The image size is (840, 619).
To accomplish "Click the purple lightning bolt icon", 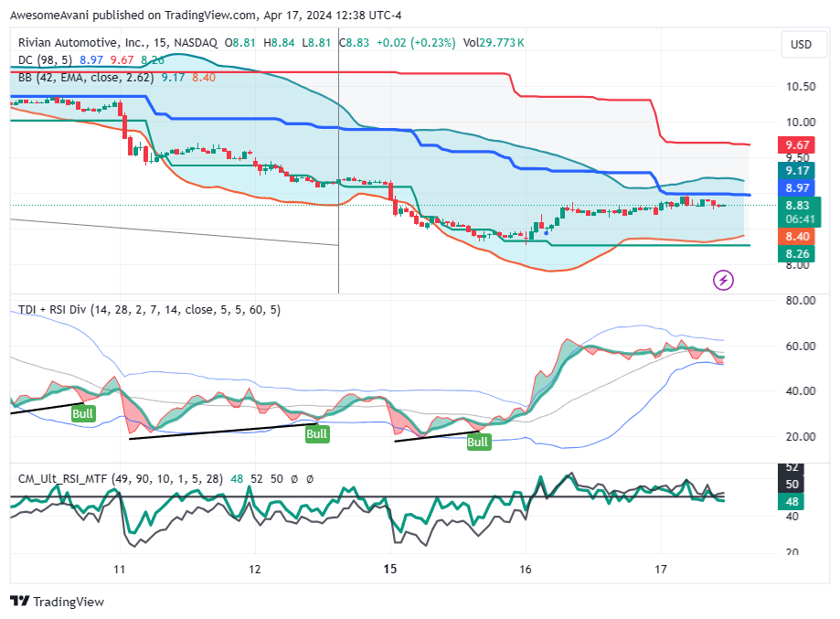I will [723, 280].
